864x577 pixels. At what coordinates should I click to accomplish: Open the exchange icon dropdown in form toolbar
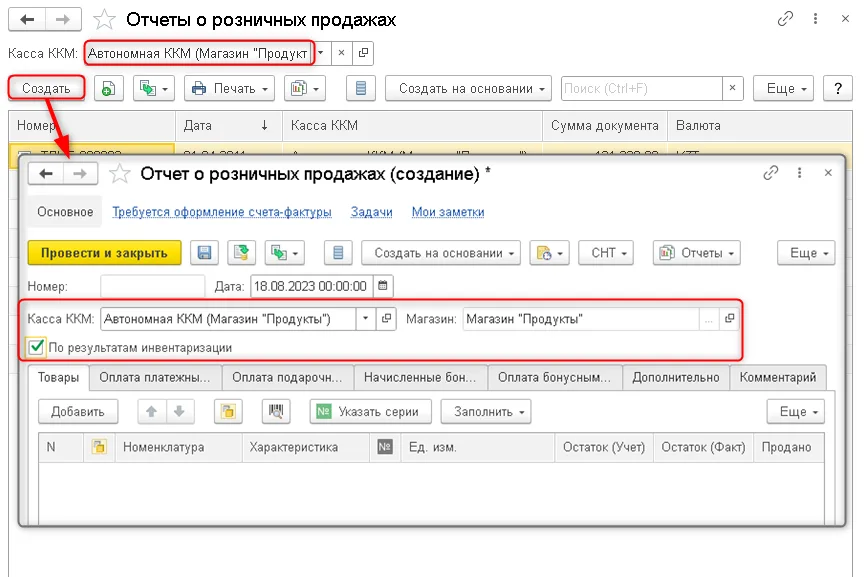click(x=284, y=253)
